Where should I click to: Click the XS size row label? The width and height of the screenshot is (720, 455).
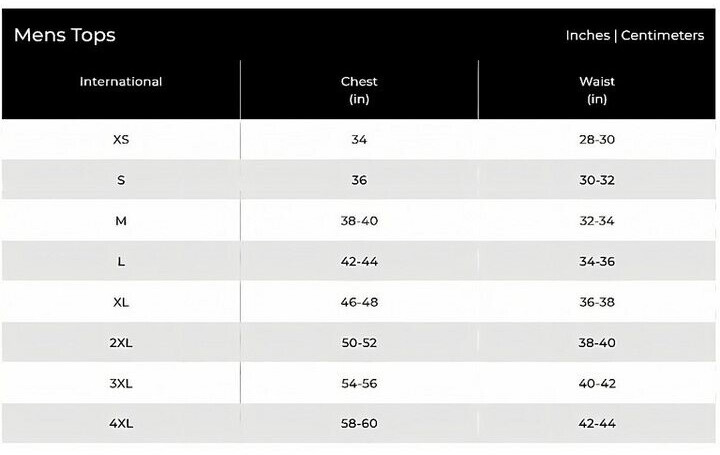click(x=121, y=140)
